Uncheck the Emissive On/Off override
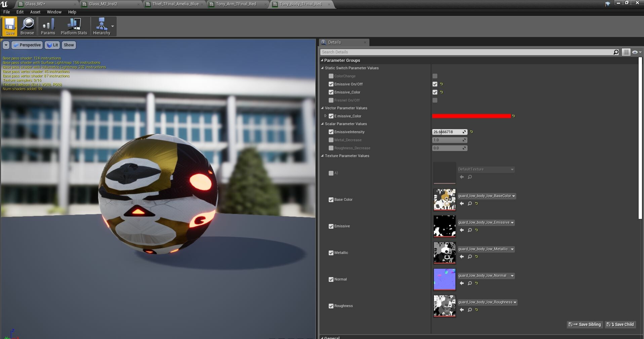 (x=331, y=84)
